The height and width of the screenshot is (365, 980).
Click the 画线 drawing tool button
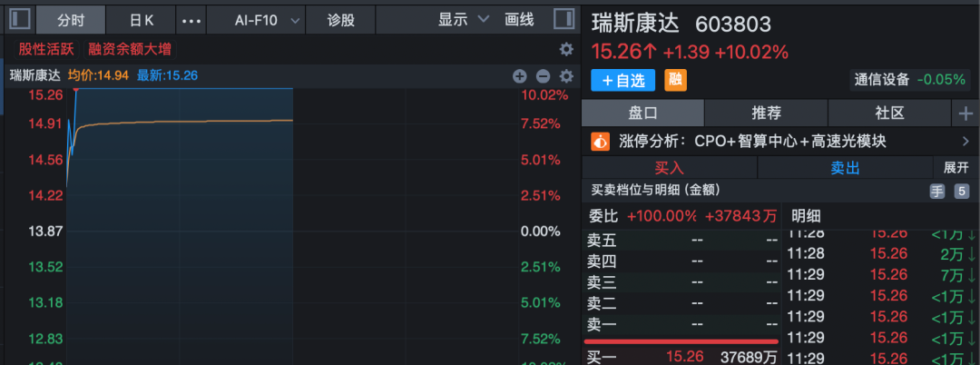pos(519,19)
